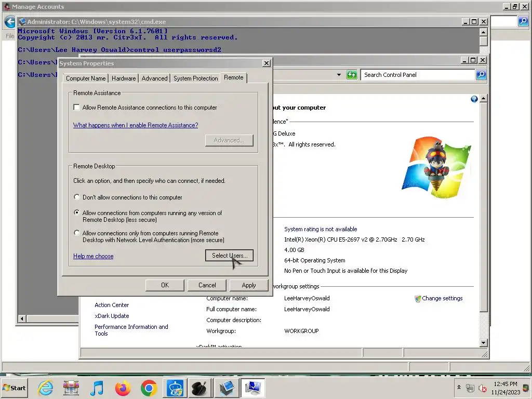Click the Change settings link
The image size is (532, 399).
click(x=442, y=298)
